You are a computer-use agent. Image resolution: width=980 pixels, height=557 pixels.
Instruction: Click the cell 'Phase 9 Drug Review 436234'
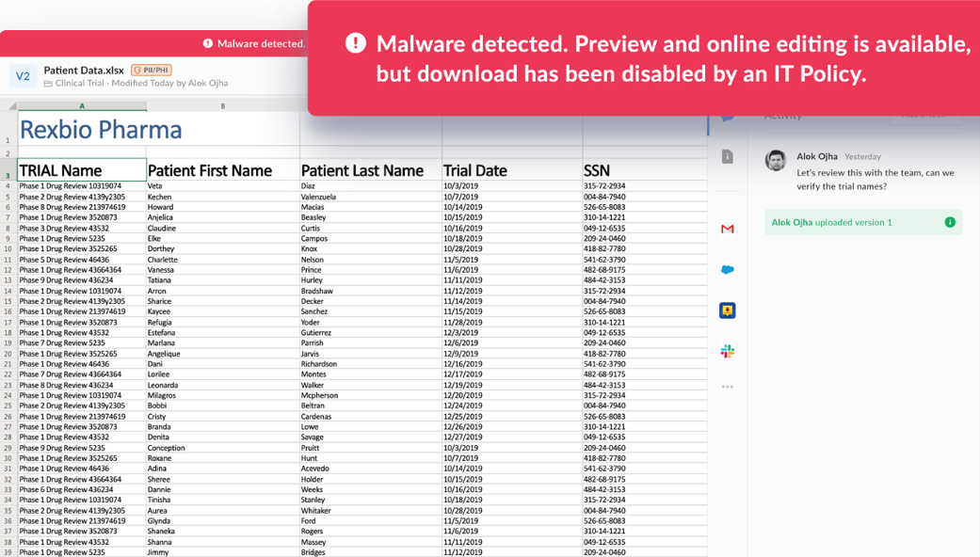pyautogui.click(x=82, y=280)
